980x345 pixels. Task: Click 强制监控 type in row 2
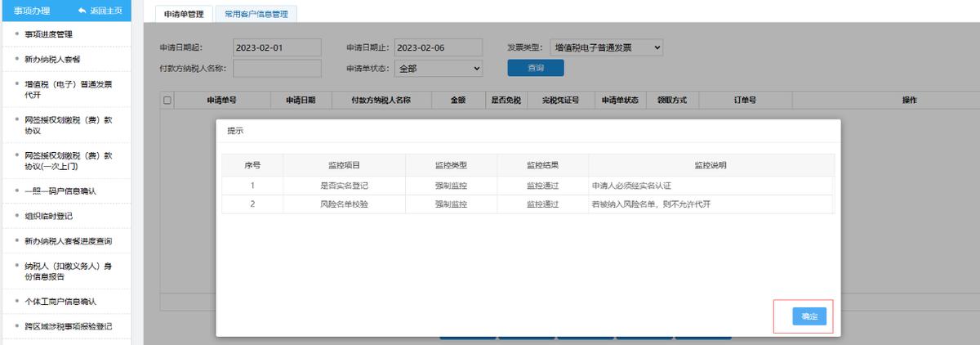point(451,204)
